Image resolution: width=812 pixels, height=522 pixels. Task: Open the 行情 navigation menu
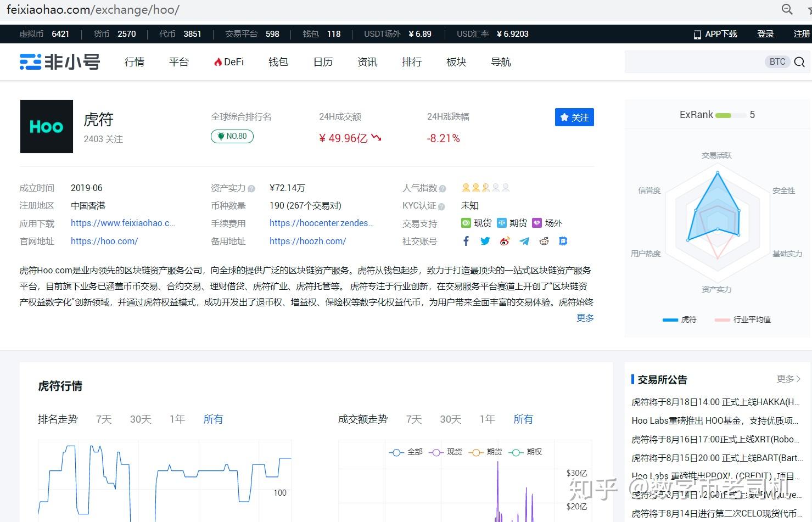click(135, 62)
